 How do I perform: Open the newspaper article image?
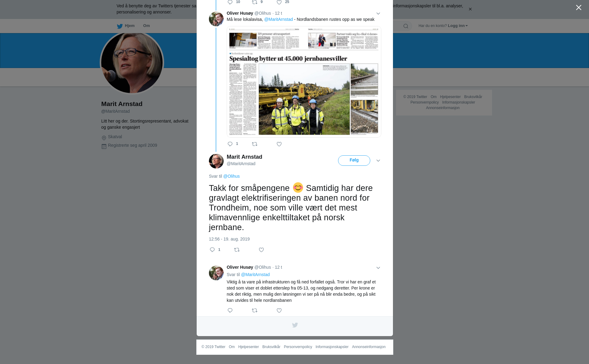click(304, 82)
